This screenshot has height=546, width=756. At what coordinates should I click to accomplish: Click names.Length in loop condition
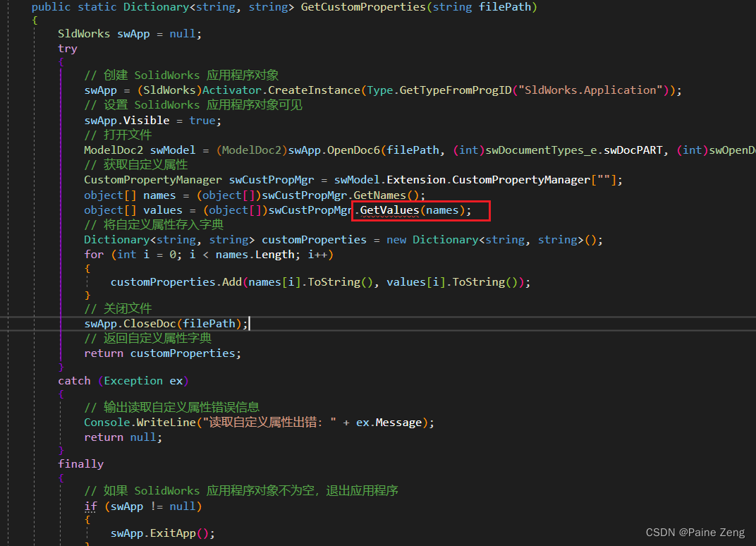tap(255, 255)
